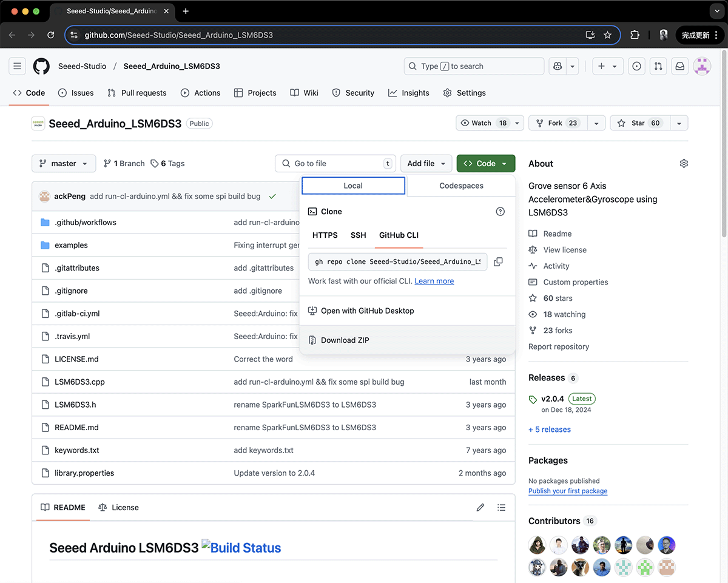Open the Seeed-Studio owner link
Screen dimensions: 728x583
(x=82, y=66)
